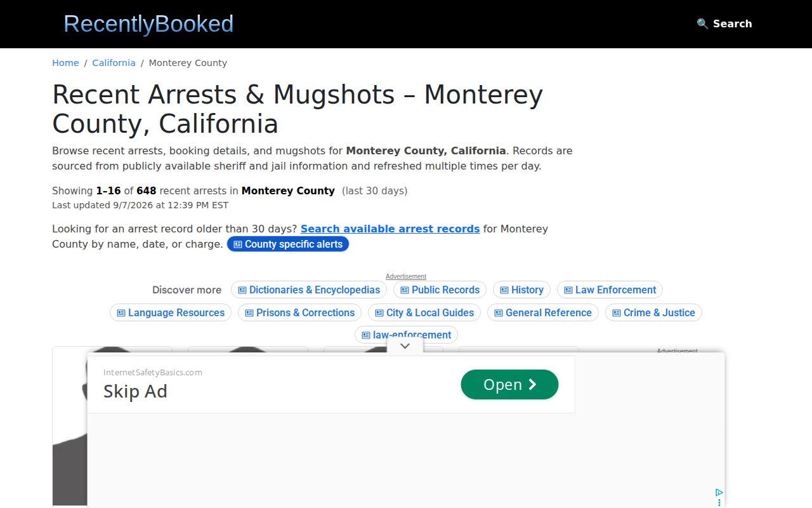The image size is (812, 508).
Task: Open the first mugshot thumbnail
Action: pos(70,425)
